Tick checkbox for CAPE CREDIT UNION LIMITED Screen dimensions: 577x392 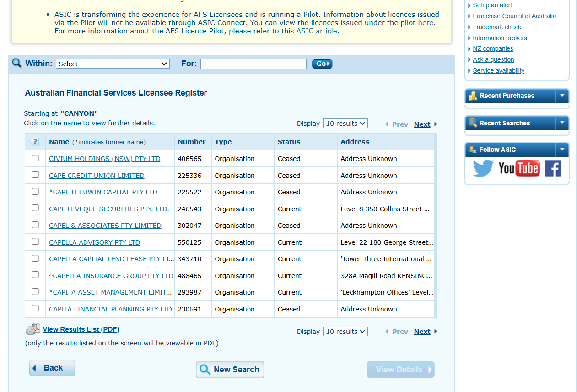click(35, 174)
